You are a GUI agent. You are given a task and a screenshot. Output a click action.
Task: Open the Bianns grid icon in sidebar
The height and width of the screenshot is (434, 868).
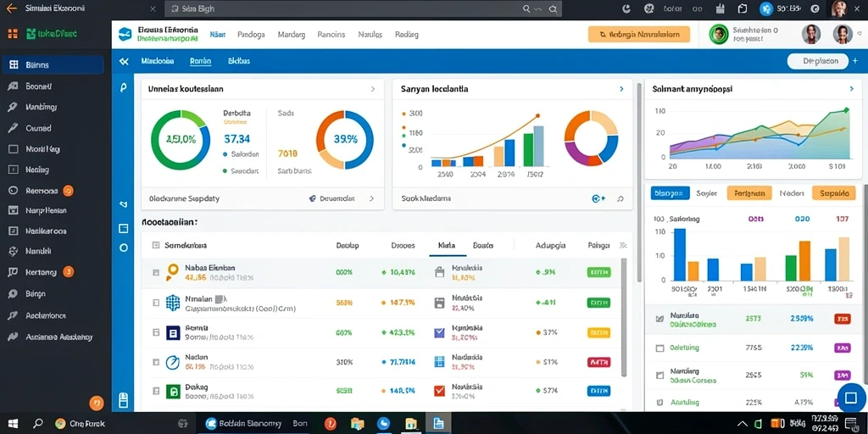click(14, 64)
